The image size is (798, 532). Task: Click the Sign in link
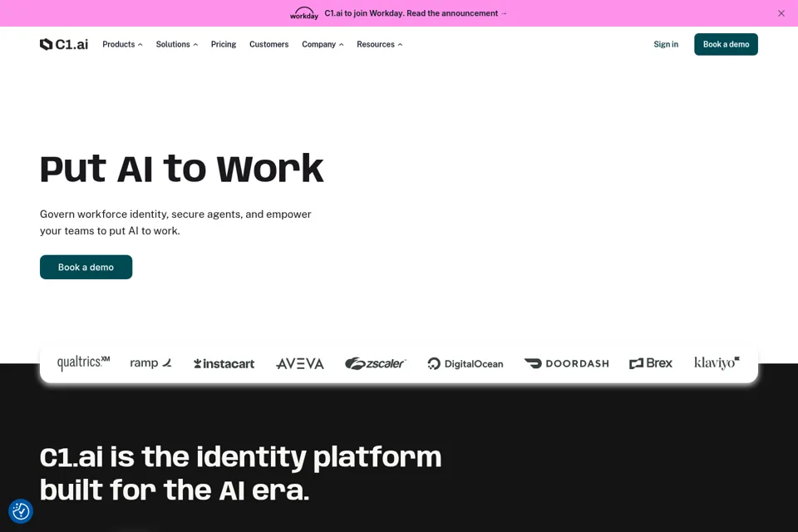[666, 44]
